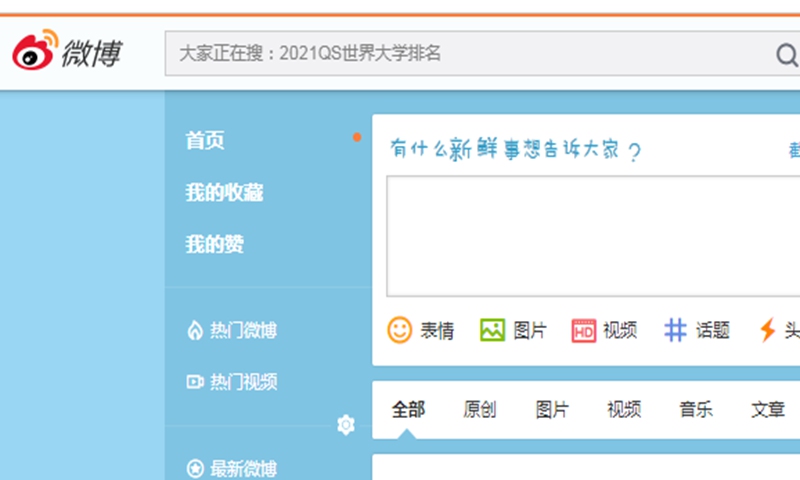Screen dimensions: 800x480
Task: Click the lightning headline article icon
Action: click(x=767, y=330)
